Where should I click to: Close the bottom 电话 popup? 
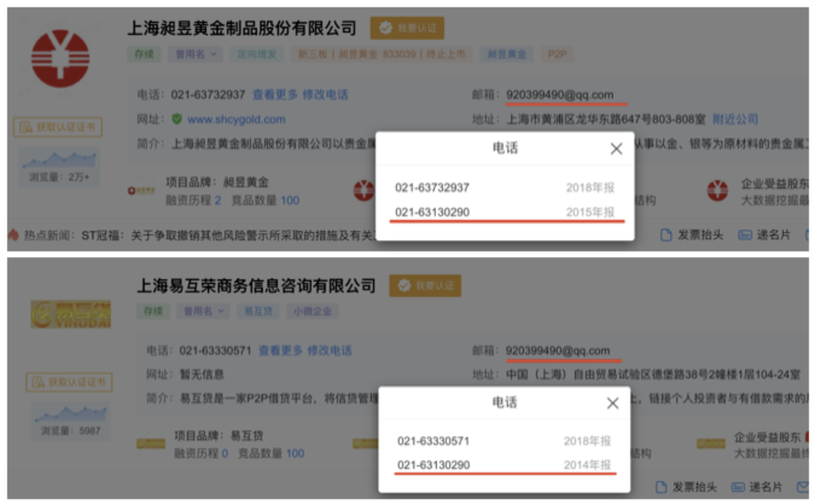612,404
